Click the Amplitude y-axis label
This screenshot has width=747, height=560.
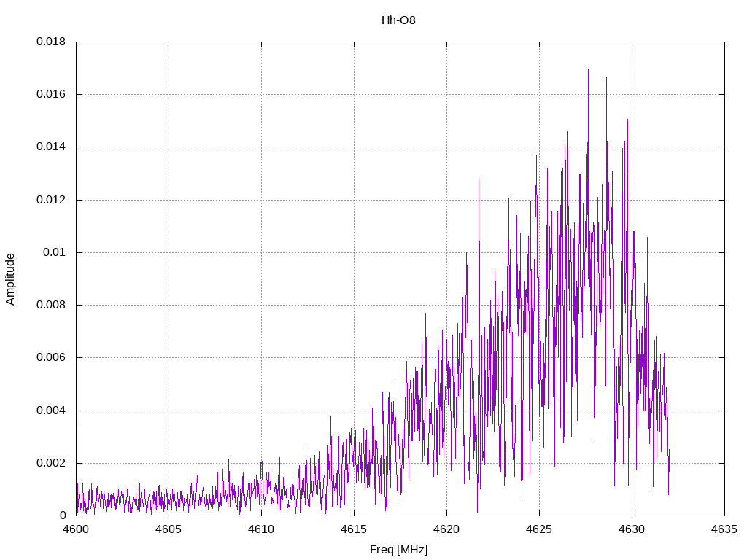[x=10, y=279]
